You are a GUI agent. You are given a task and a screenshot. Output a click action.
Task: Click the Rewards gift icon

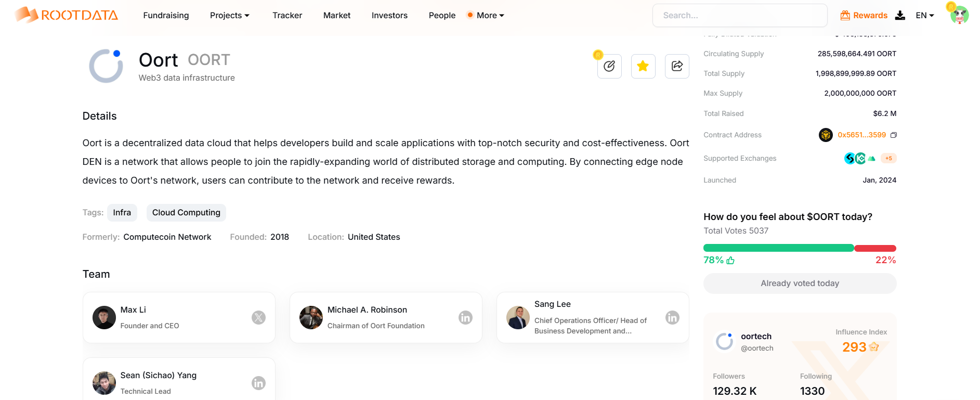tap(845, 15)
